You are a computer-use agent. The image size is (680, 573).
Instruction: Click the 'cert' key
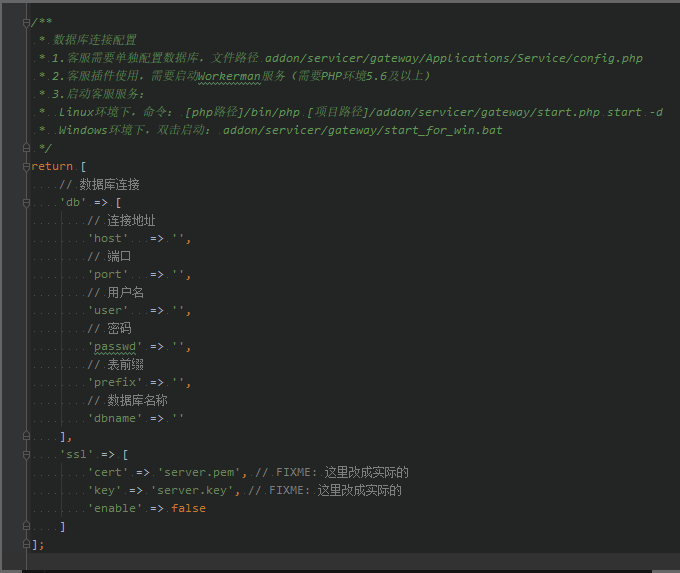108,472
